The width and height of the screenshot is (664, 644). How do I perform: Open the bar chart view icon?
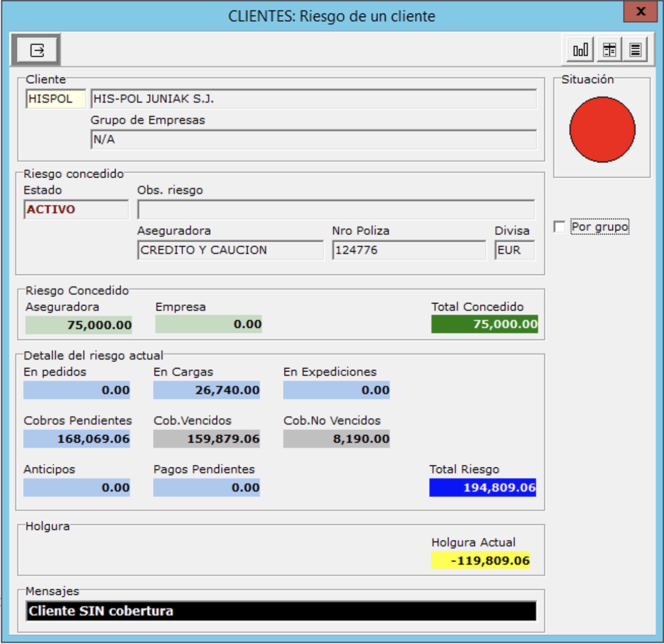tap(580, 50)
